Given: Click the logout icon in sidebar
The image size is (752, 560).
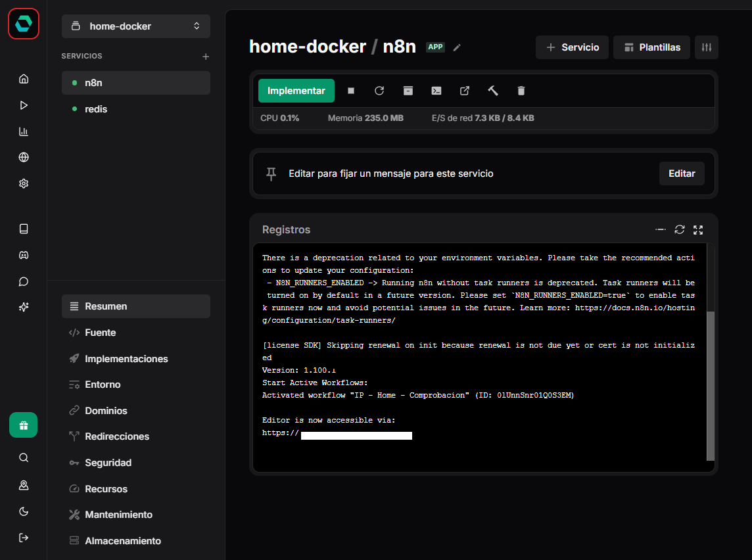Looking at the screenshot, I should point(24,538).
